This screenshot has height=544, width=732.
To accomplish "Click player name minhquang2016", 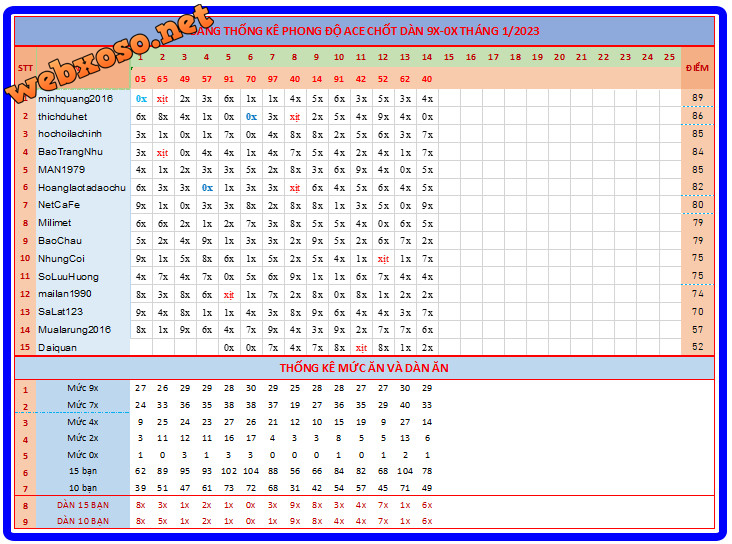I will pyautogui.click(x=75, y=99).
